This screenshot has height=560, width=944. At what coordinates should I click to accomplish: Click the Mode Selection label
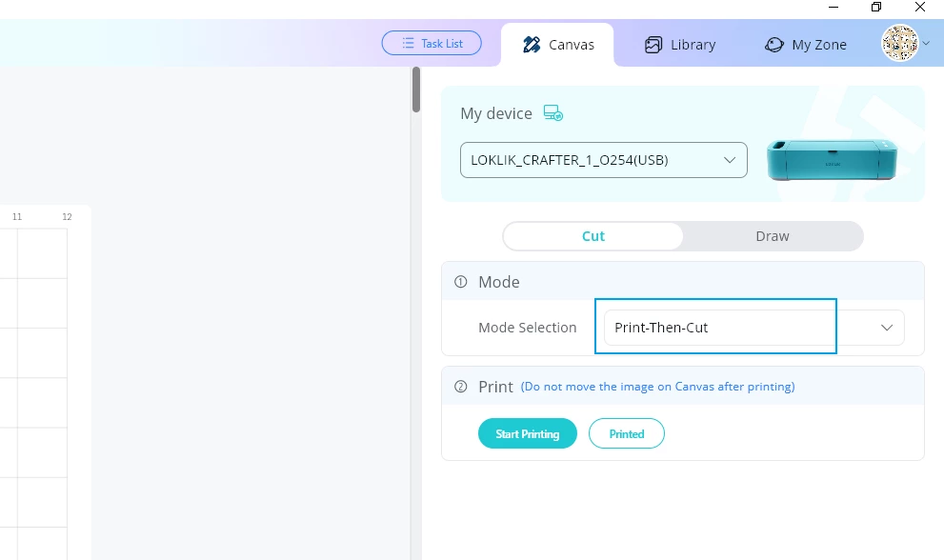(x=528, y=328)
